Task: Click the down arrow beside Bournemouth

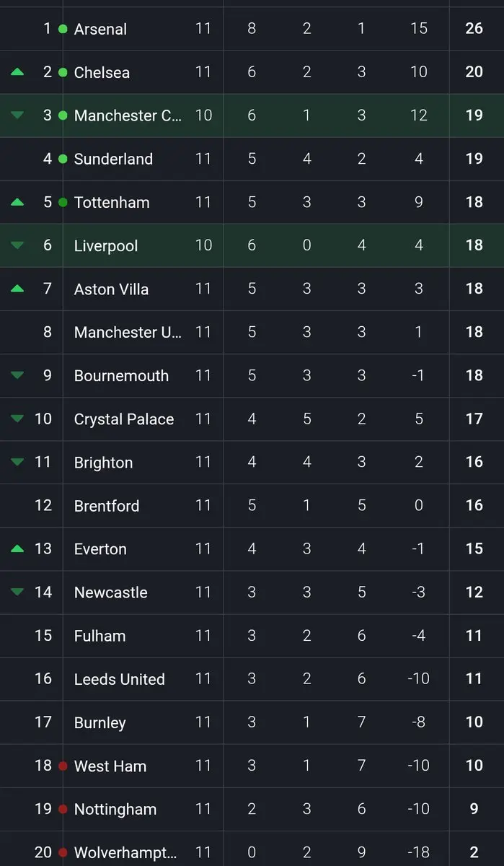Action: (18, 375)
